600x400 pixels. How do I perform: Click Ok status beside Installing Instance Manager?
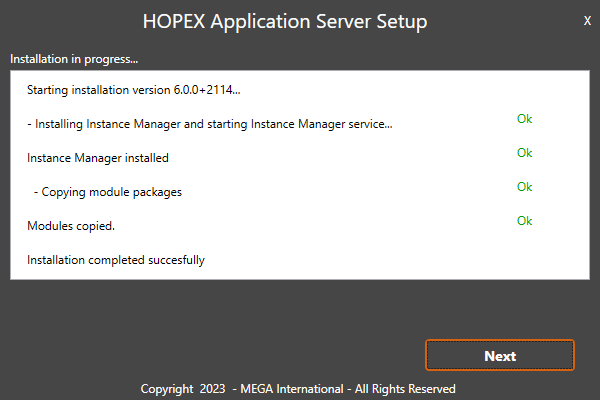524,119
